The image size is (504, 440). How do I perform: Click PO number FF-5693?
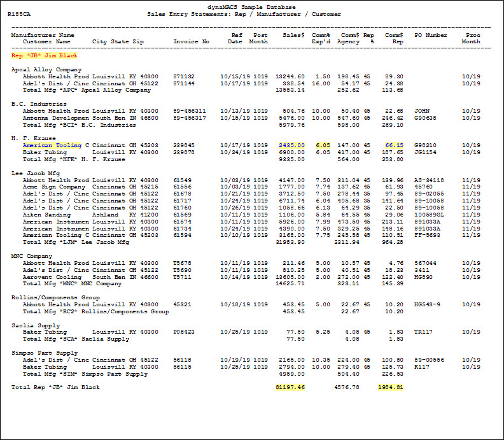427,236
